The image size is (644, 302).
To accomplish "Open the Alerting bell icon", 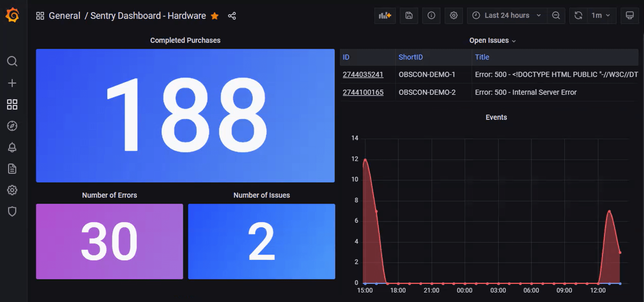I will (x=12, y=148).
